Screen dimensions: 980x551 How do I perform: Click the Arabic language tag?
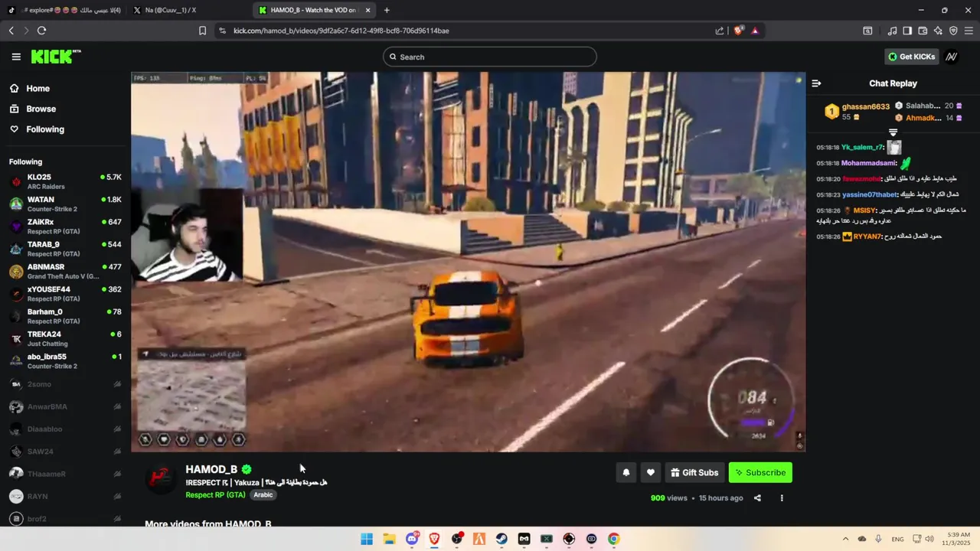(263, 495)
